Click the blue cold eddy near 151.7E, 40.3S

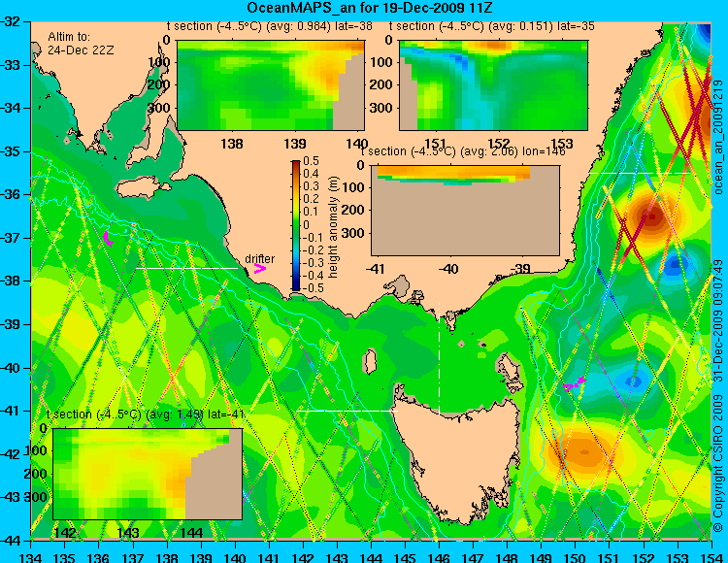(x=633, y=381)
